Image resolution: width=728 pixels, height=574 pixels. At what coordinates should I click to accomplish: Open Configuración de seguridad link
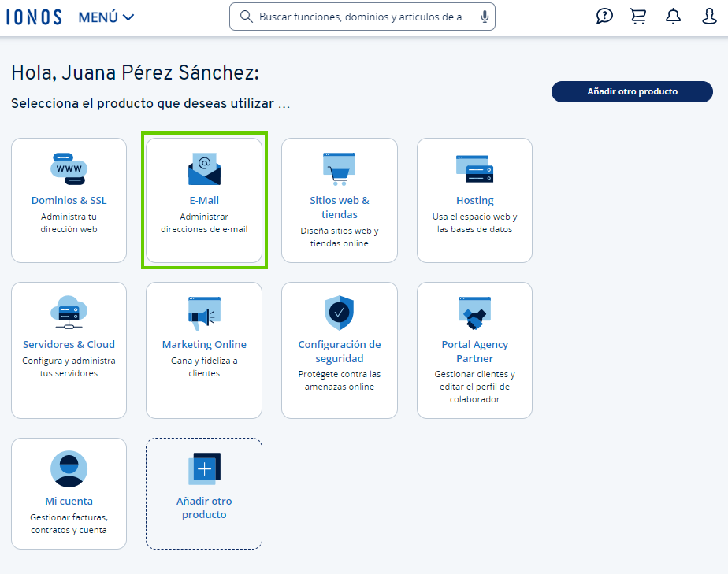point(340,351)
